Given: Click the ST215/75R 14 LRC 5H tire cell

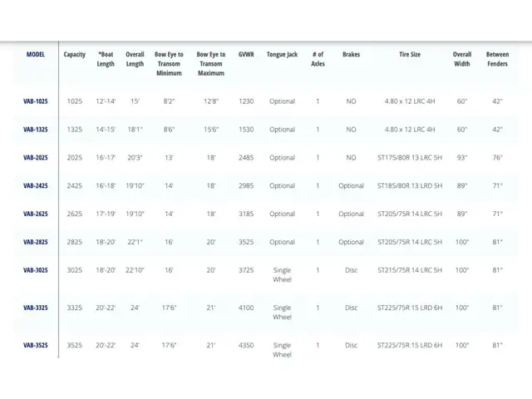Looking at the screenshot, I should point(409,271).
